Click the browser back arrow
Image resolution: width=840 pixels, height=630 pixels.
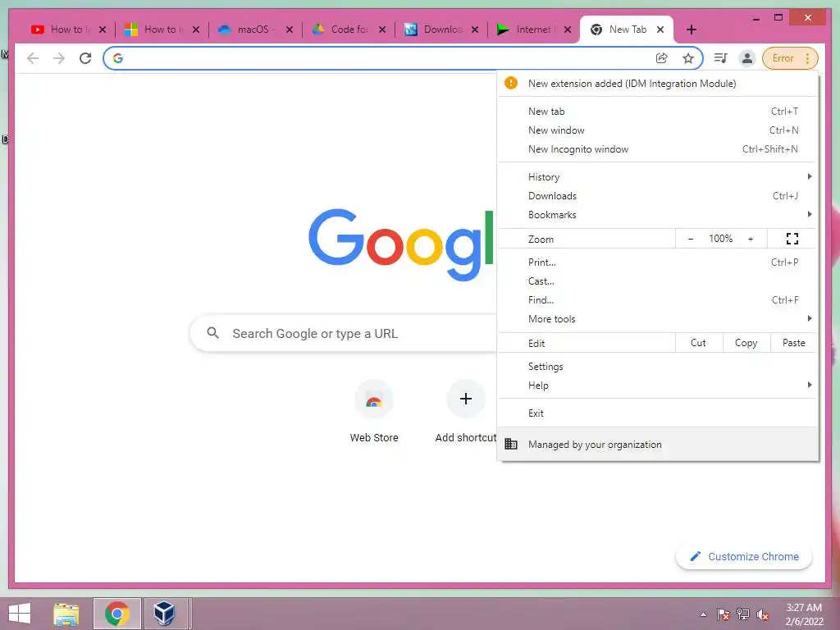pos(33,58)
